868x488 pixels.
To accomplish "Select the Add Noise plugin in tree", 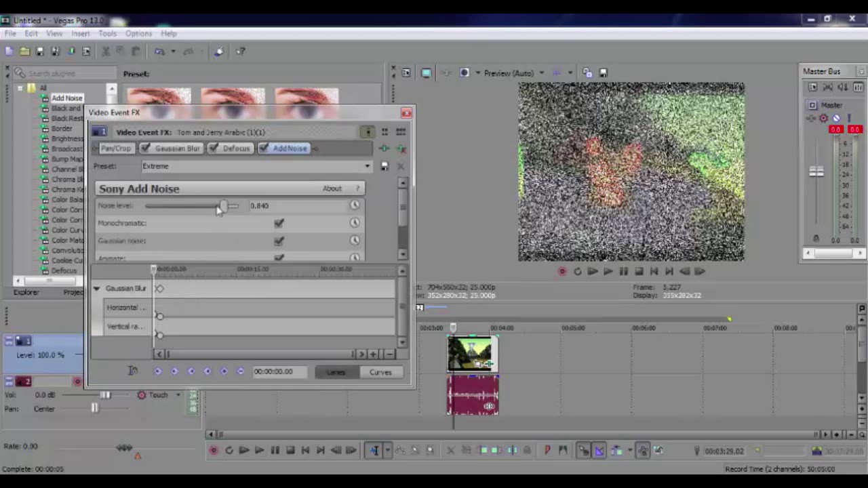I will pyautogui.click(x=66, y=98).
